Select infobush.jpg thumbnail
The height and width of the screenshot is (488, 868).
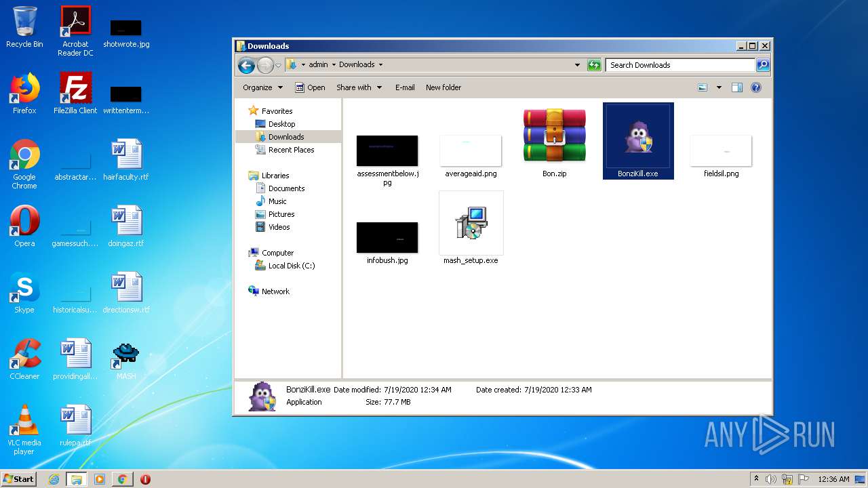387,237
